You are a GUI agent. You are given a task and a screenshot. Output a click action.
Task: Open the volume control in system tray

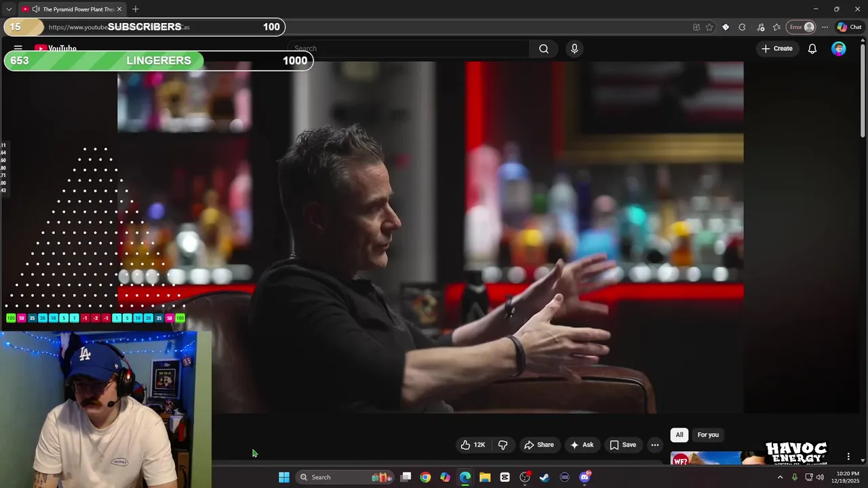click(820, 477)
